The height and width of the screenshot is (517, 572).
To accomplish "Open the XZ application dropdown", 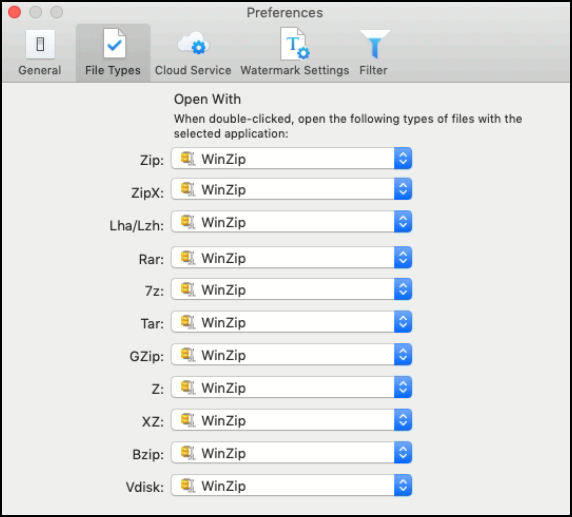I will (x=291, y=420).
